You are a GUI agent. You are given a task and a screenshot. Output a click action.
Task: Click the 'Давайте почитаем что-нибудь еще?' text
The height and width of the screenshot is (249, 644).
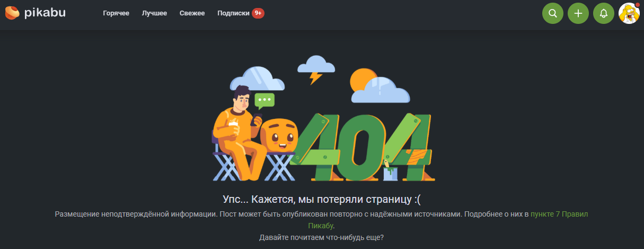click(x=322, y=237)
